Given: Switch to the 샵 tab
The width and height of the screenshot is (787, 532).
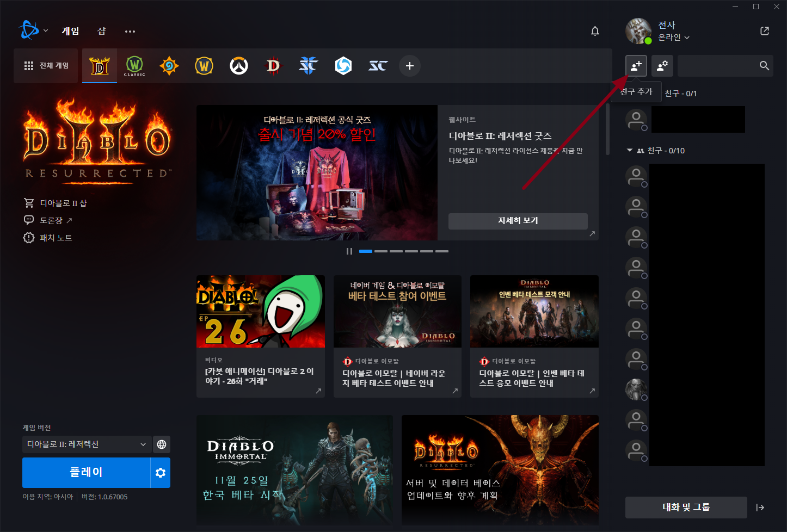Looking at the screenshot, I should pos(102,31).
